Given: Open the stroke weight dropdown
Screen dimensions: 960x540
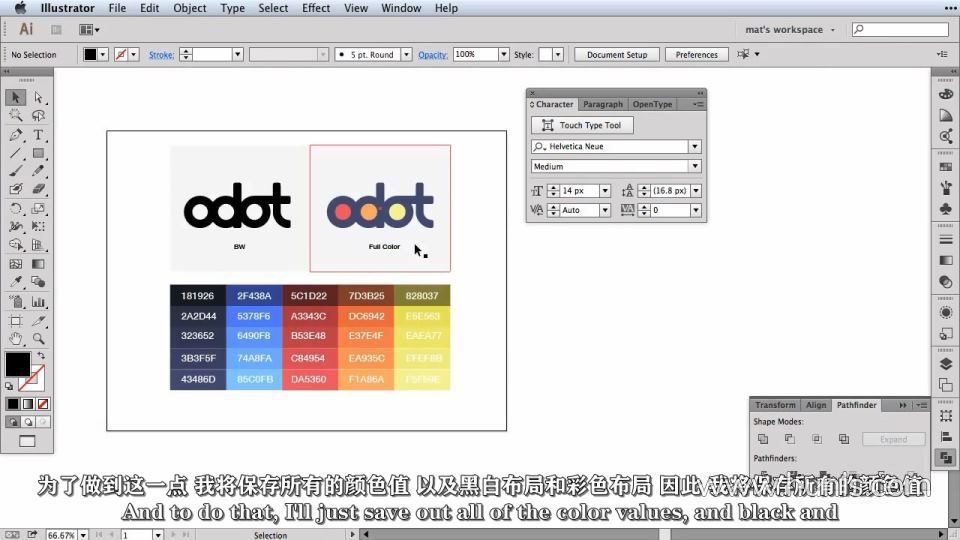Looking at the screenshot, I should pos(238,54).
